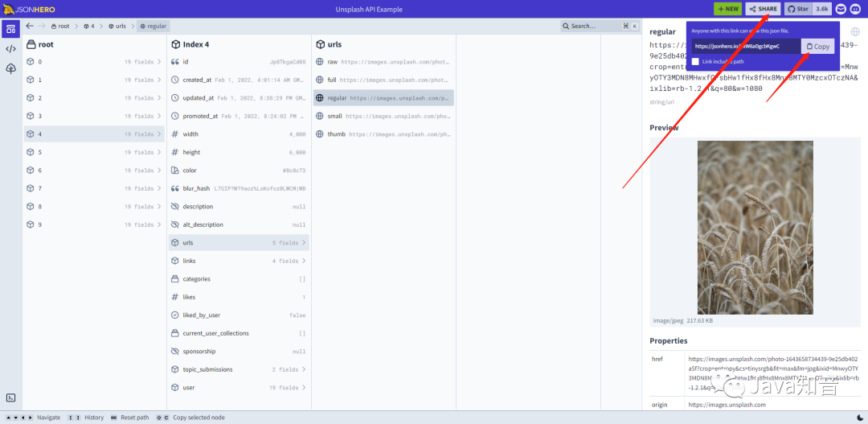Select the share link URL field
The height and width of the screenshot is (424, 868).
[x=746, y=47]
